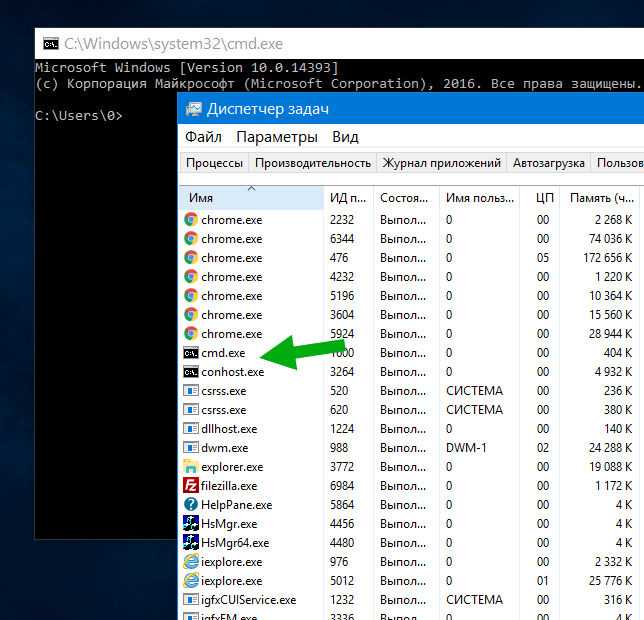This screenshot has width=644, height=620.
Task: Click the PID 6984 cell
Action: pos(342,486)
